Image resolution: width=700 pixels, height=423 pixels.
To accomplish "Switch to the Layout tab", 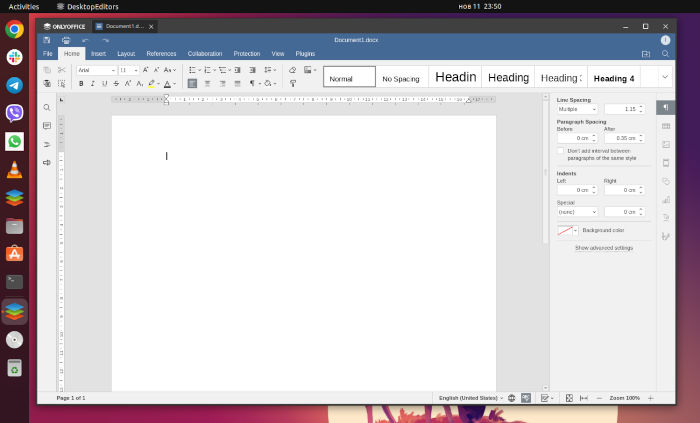I will [x=126, y=54].
